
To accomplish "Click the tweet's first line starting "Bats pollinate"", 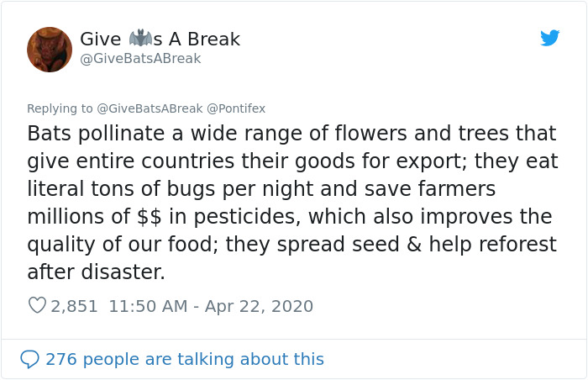I will coord(291,134).
